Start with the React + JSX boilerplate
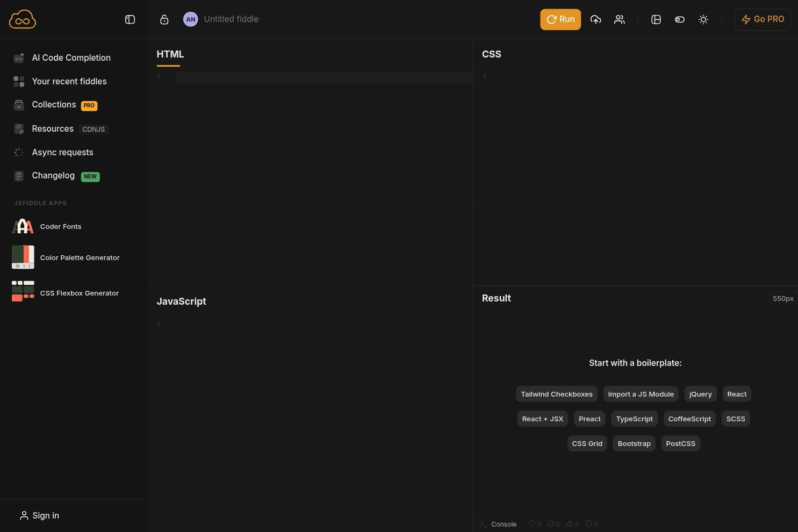 (543, 419)
